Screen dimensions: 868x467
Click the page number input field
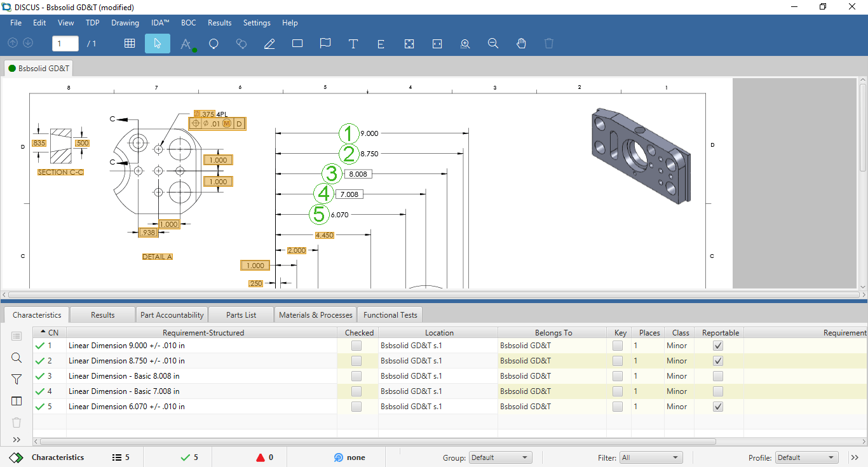(x=65, y=43)
